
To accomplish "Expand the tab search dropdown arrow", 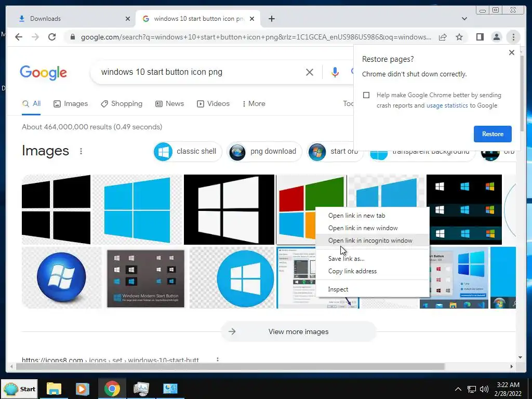I will coord(464,19).
